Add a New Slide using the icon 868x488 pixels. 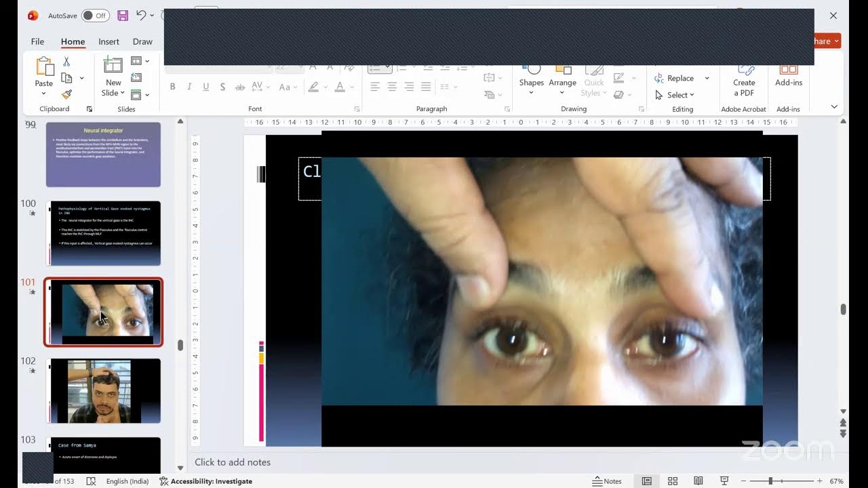(x=113, y=65)
